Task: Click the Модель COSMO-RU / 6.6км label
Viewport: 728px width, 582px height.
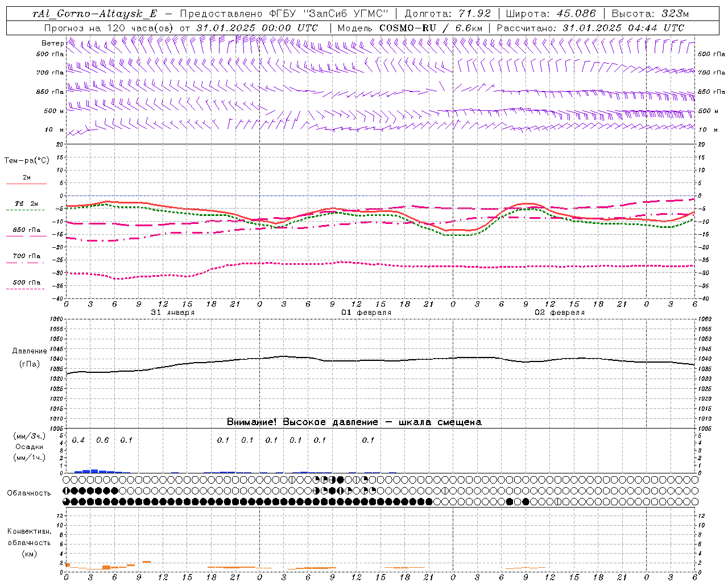Action: pyautogui.click(x=409, y=28)
